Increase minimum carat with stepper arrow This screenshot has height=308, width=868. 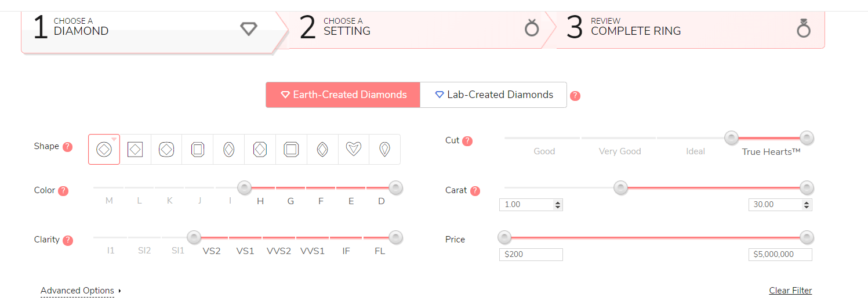[558, 202]
